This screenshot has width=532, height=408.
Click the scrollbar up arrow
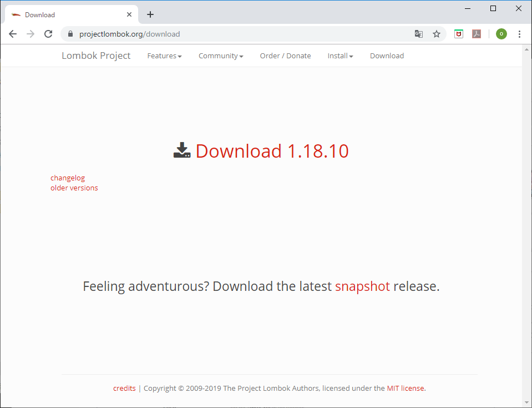tap(526, 49)
